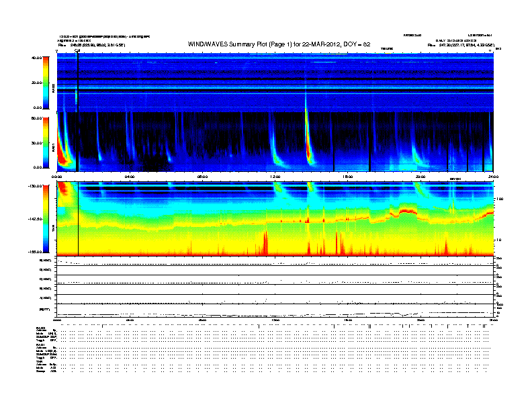Click the 20:00 tick label under RAD1 spectrogram

420,177
